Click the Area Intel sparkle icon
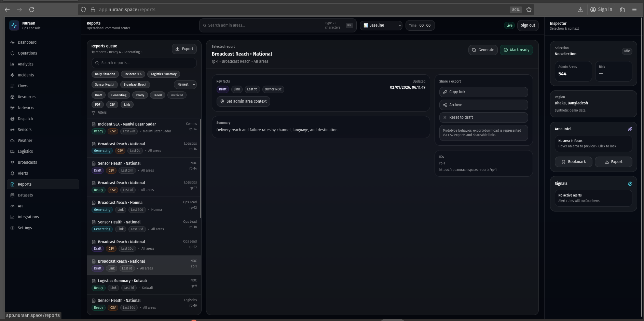Viewport: 644px width, 321px height. point(630,129)
